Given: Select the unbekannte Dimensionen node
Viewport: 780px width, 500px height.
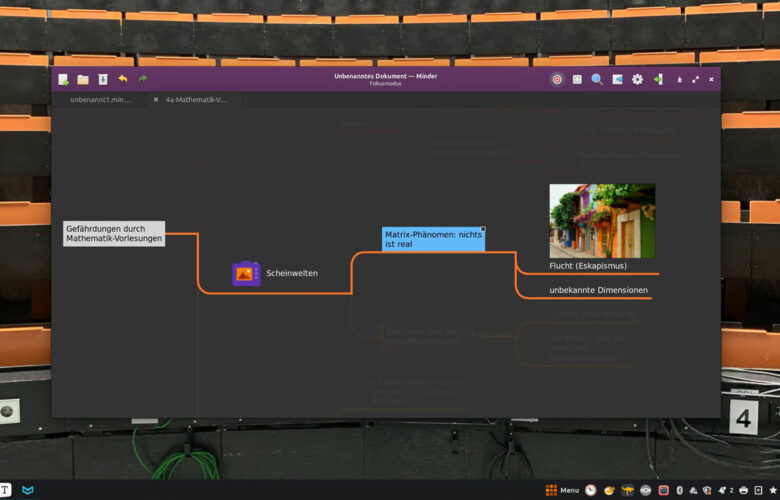Looking at the screenshot, I should pyautogui.click(x=598, y=290).
